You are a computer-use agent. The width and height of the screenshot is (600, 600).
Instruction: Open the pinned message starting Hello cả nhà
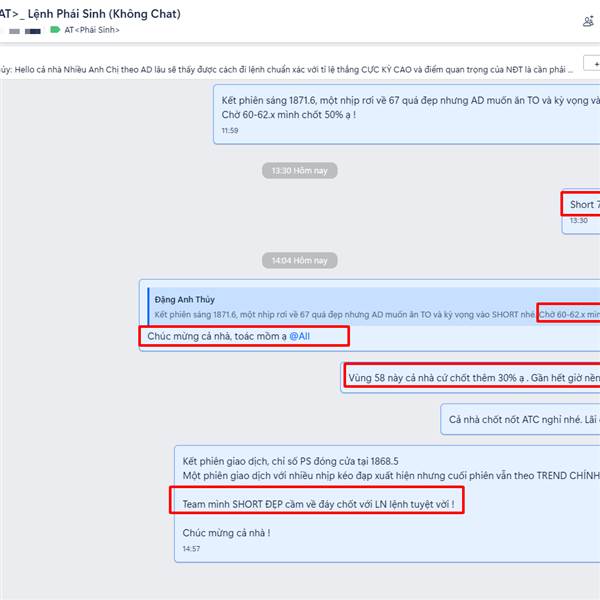click(x=287, y=70)
